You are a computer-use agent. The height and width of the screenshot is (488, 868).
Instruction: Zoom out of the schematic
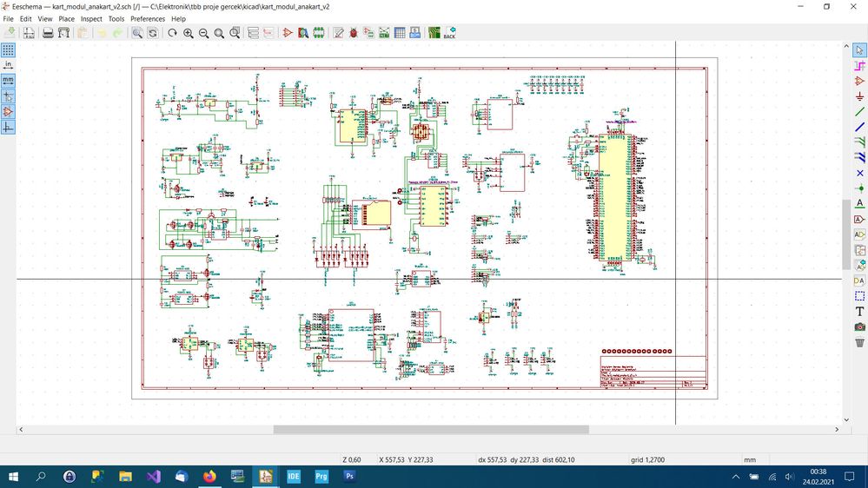point(203,33)
